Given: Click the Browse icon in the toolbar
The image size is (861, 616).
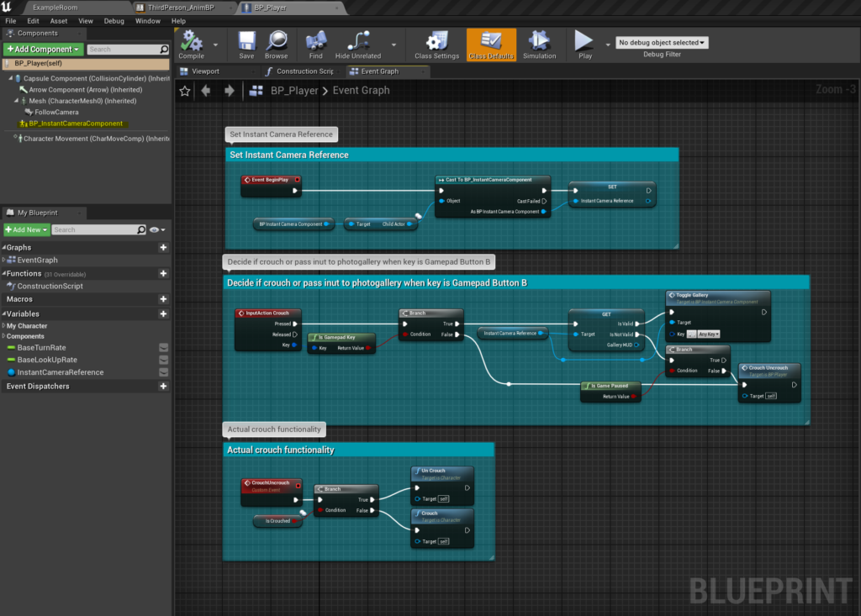Looking at the screenshot, I should click(277, 42).
